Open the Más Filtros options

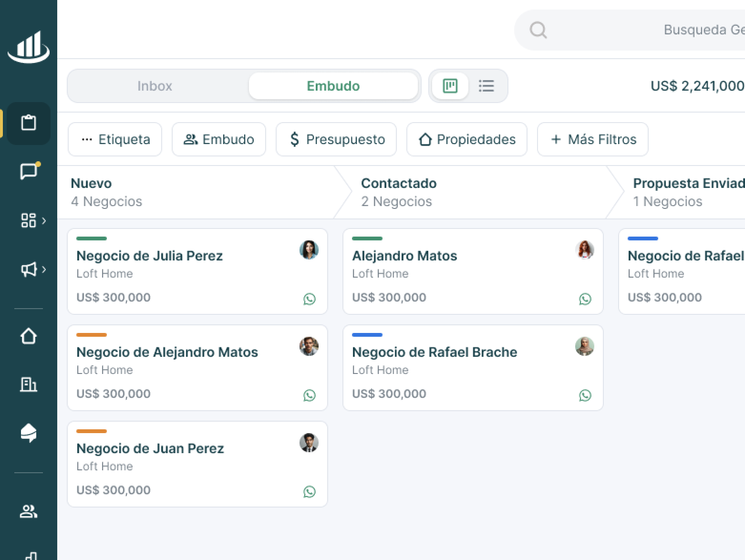[592, 139]
